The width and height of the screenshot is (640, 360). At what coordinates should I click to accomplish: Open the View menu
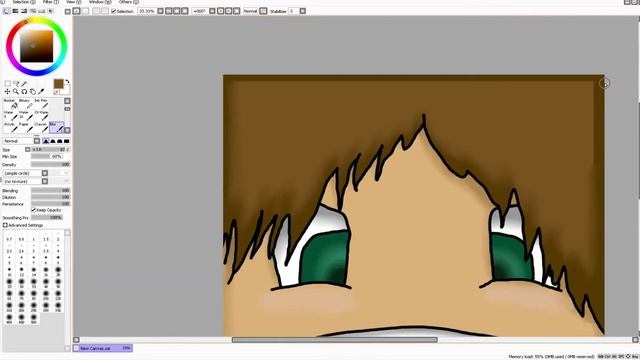(73, 2)
